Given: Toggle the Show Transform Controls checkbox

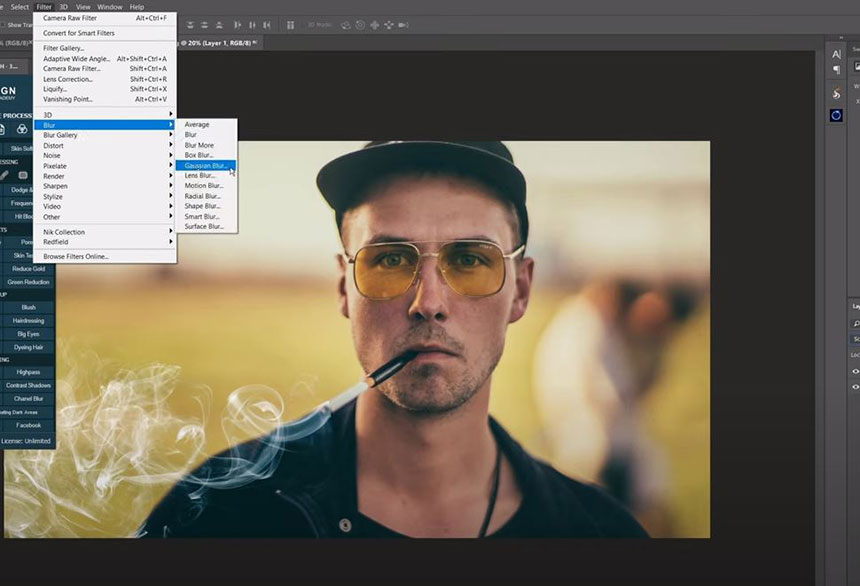Looking at the screenshot, I should tap(3, 25).
